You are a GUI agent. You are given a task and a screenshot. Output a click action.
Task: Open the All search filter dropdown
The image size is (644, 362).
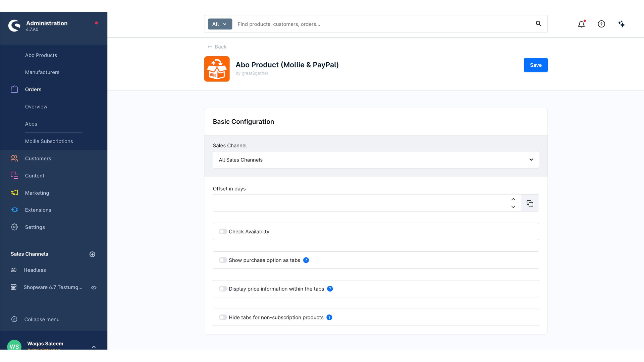220,24
